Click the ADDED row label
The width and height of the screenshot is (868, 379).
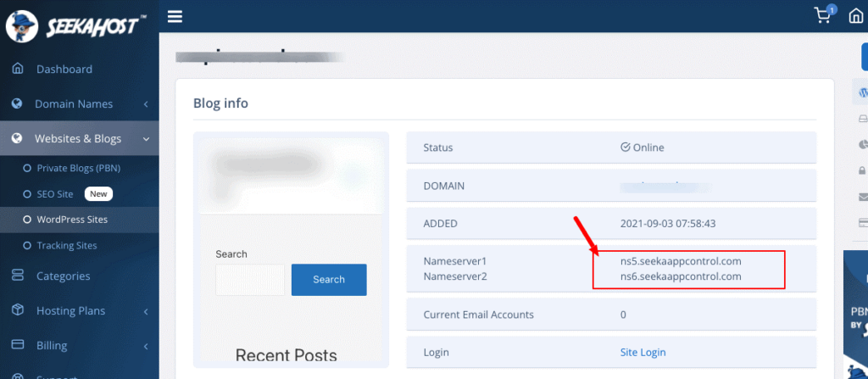(x=440, y=223)
